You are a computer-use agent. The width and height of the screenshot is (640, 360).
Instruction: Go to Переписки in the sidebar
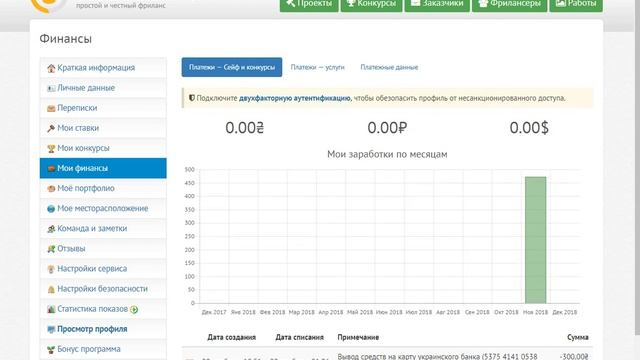tap(103, 108)
